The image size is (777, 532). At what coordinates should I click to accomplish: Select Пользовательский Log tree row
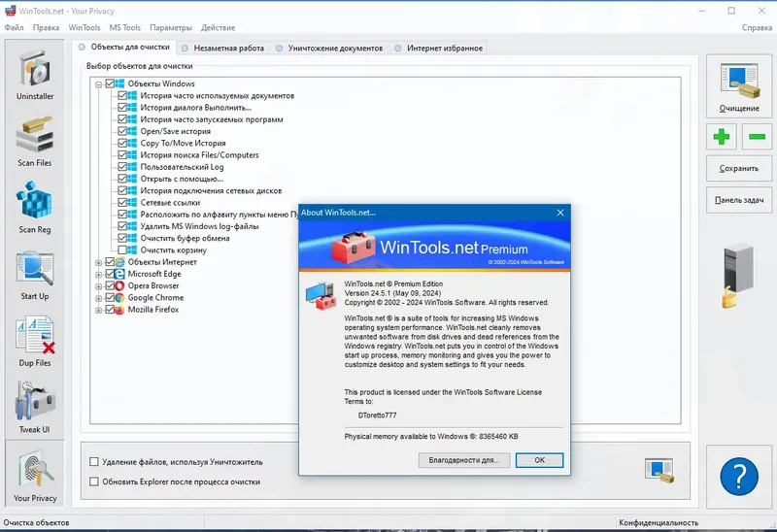pyautogui.click(x=182, y=167)
